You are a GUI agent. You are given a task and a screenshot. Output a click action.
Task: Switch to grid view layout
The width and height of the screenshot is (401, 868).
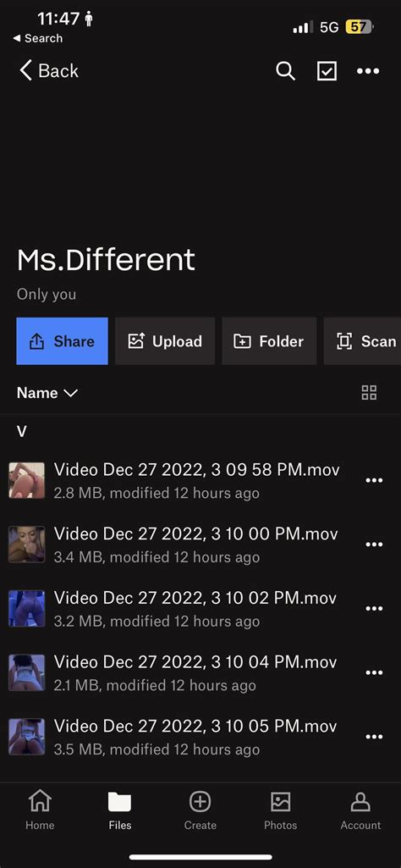(x=369, y=393)
